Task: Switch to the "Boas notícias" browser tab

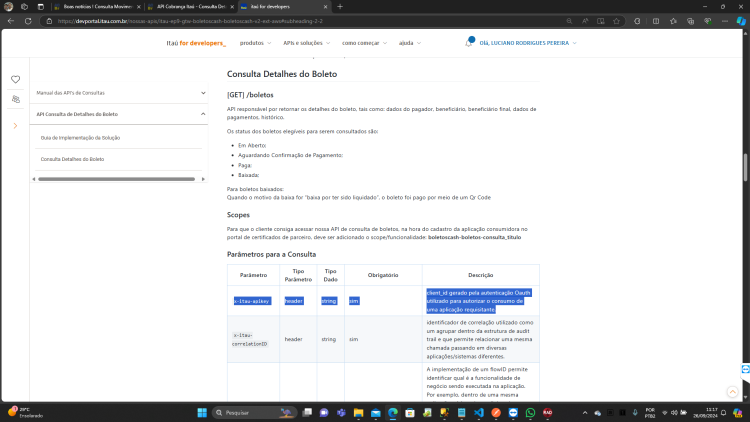Action: point(98,7)
